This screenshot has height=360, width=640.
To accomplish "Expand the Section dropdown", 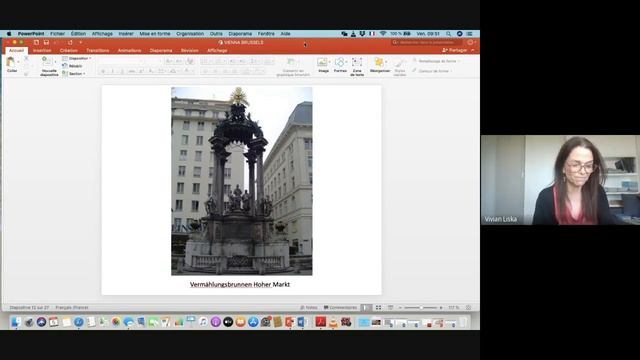I will coord(74,73).
